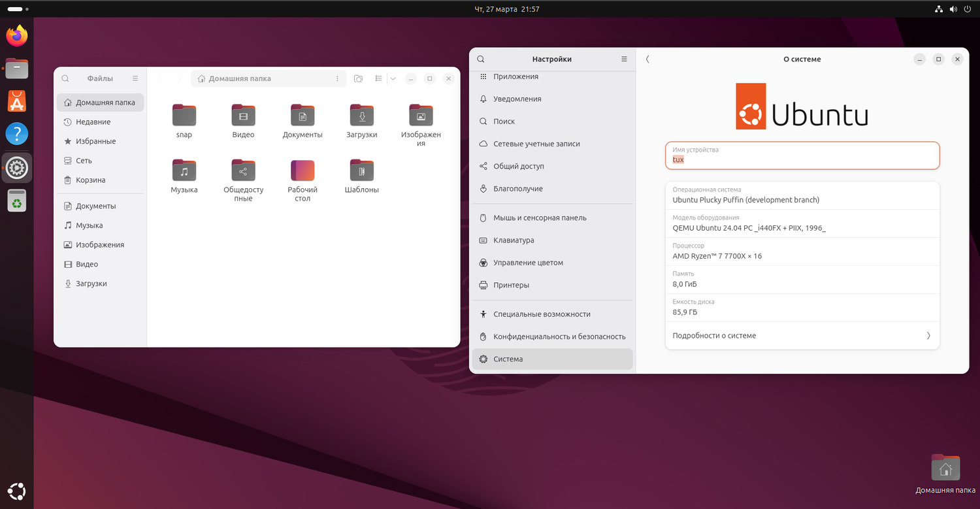Click the Имя устройства field containing tux
Screen dimensions: 980x509
point(802,156)
